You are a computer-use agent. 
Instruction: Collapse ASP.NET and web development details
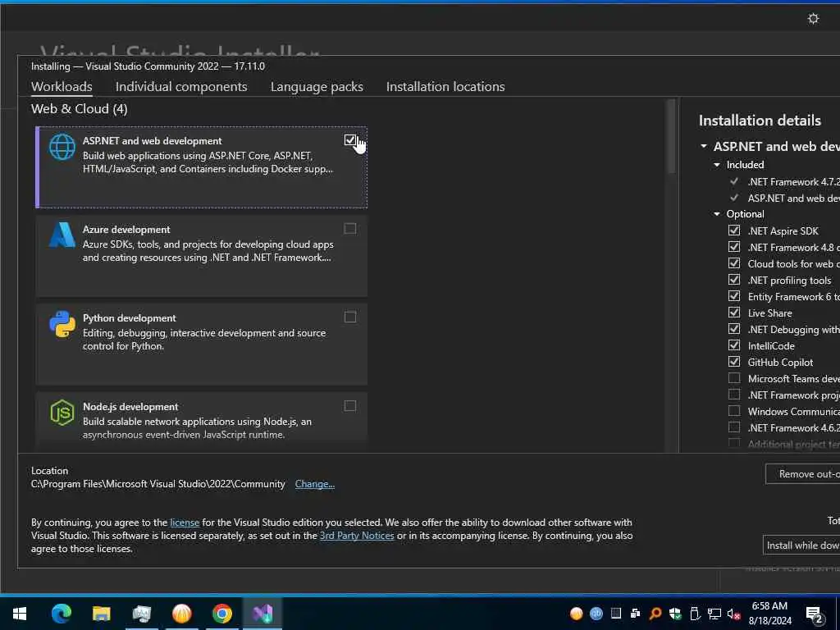[704, 146]
